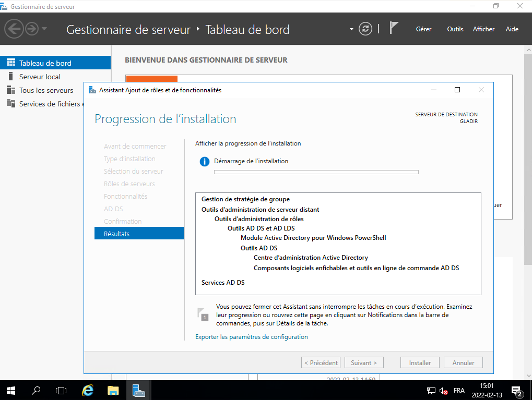
Task: Click the Server Manager taskbar icon
Action: click(x=138, y=391)
